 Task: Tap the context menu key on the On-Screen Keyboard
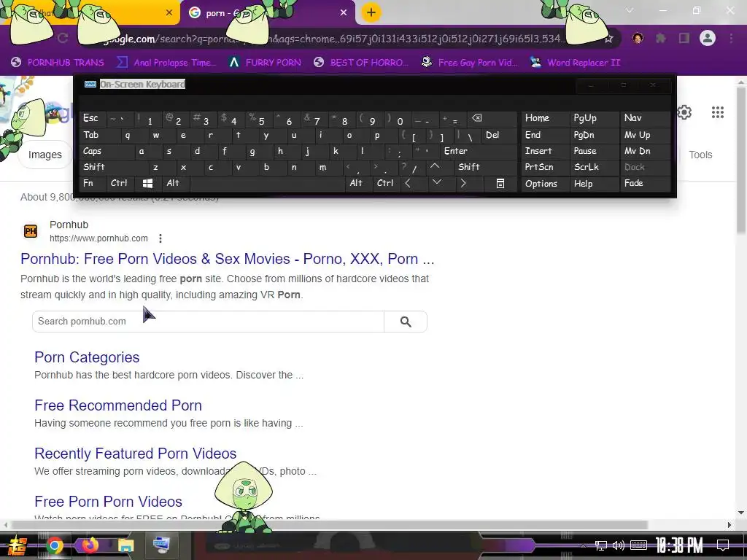(500, 183)
